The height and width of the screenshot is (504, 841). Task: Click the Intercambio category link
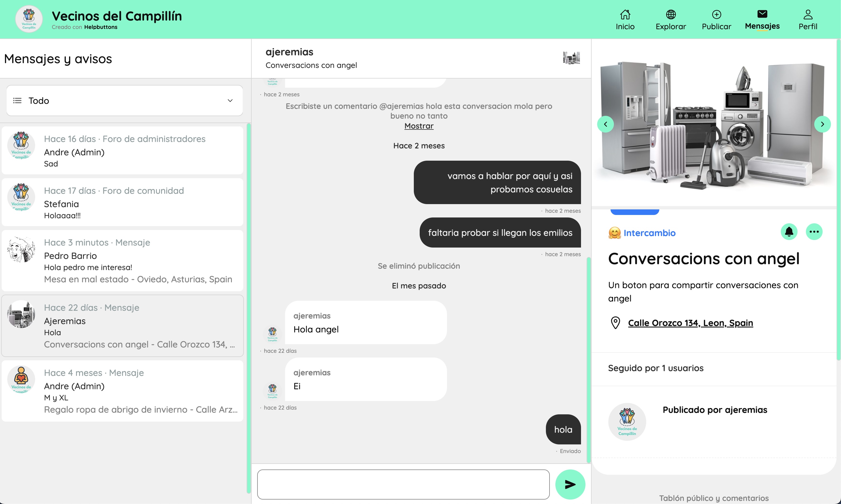[649, 233]
